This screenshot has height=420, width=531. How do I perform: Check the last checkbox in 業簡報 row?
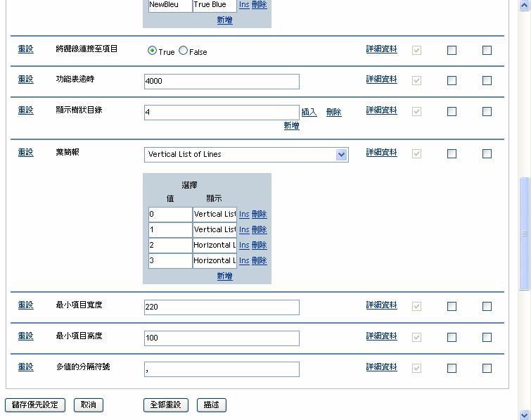(487, 154)
